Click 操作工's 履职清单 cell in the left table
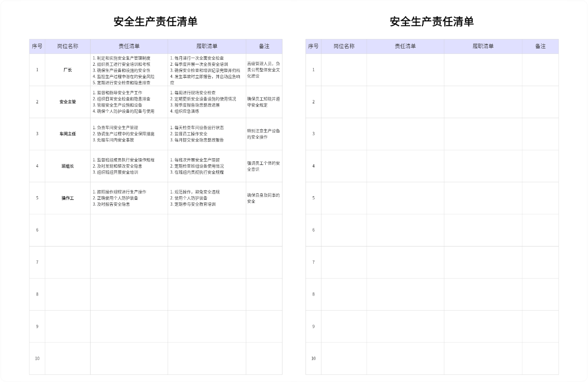Image resolution: width=588 pixels, height=382 pixels. pyautogui.click(x=207, y=198)
